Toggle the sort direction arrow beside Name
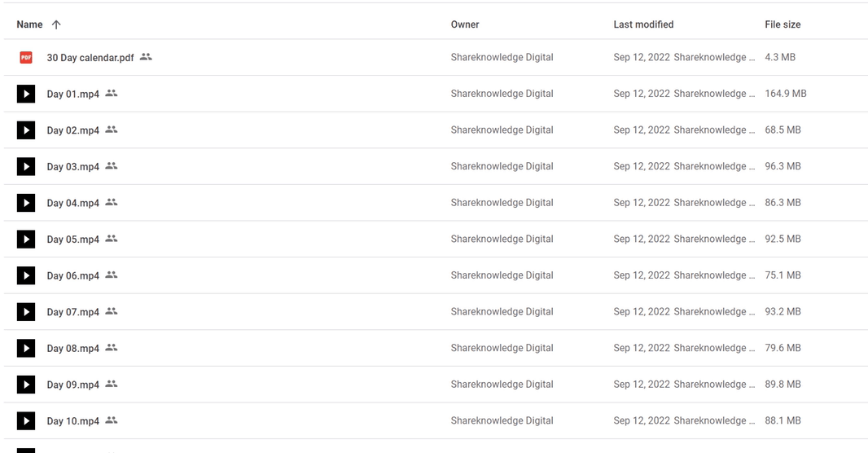868x453 pixels. click(56, 24)
